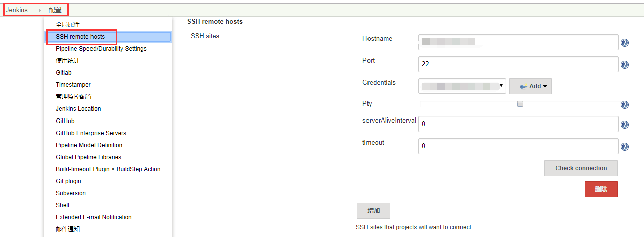Click the Check connection button

(x=581, y=168)
